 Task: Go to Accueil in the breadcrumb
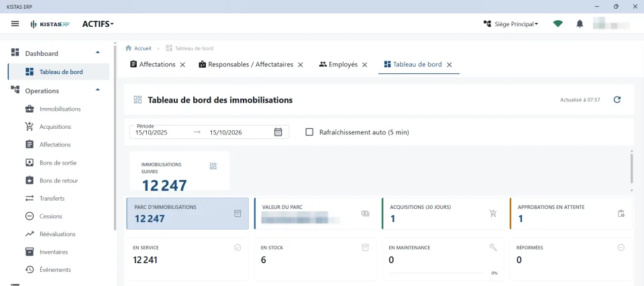138,48
